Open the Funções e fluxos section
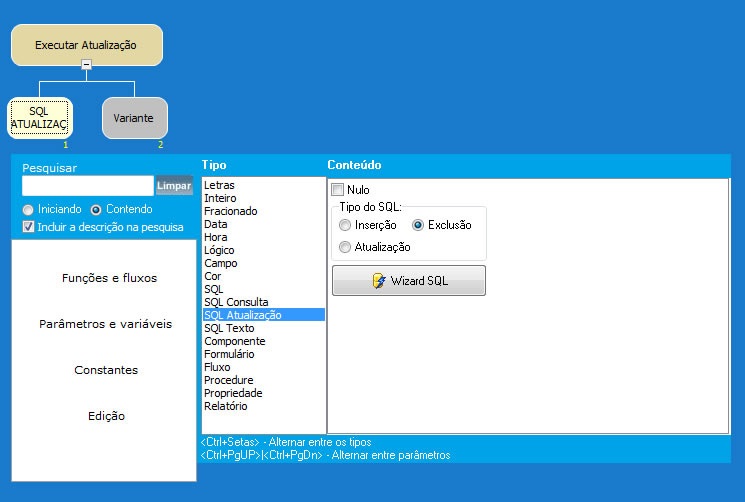Viewport: 745px width, 502px height. point(109,278)
